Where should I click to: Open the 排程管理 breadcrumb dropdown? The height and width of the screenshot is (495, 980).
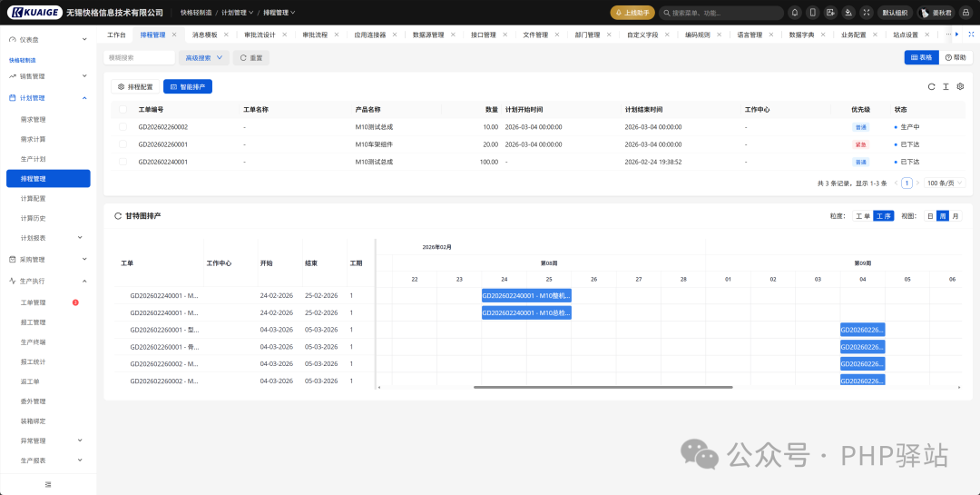279,13
